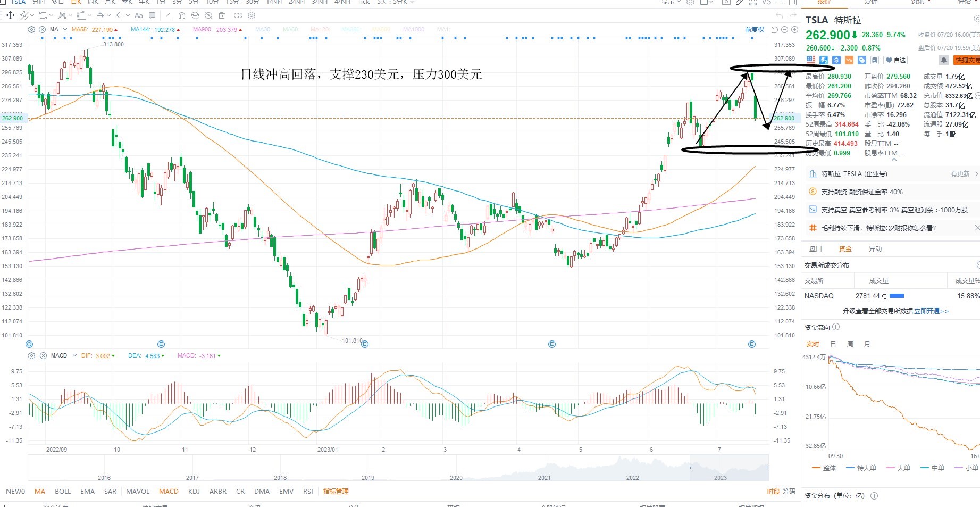This screenshot has width=980, height=507.
Task: Select the BOLL indicator tab
Action: point(63,492)
